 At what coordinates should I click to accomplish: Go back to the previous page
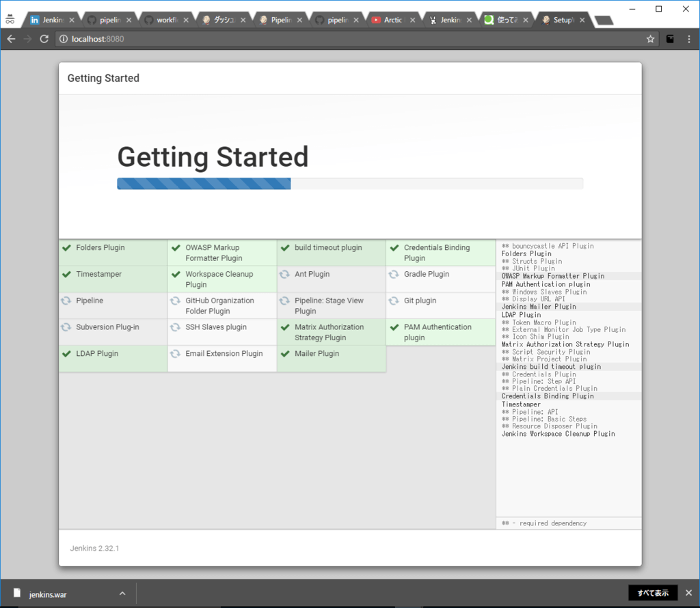[11, 39]
